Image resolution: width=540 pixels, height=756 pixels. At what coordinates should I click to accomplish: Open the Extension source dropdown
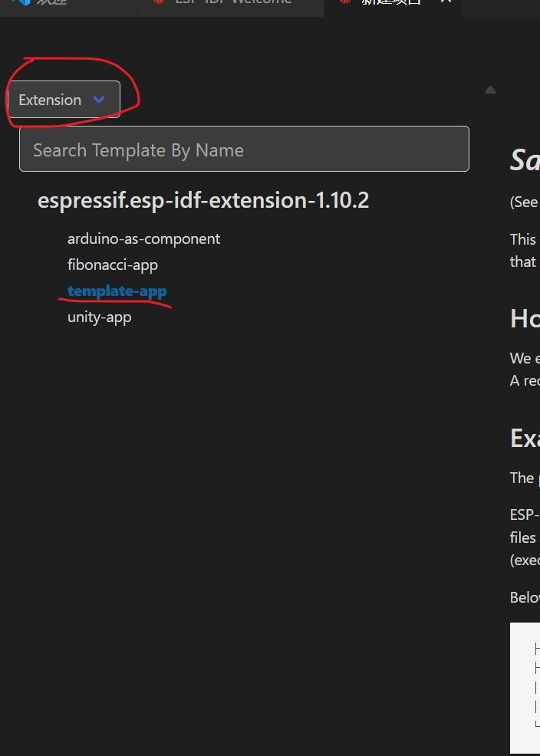point(64,100)
